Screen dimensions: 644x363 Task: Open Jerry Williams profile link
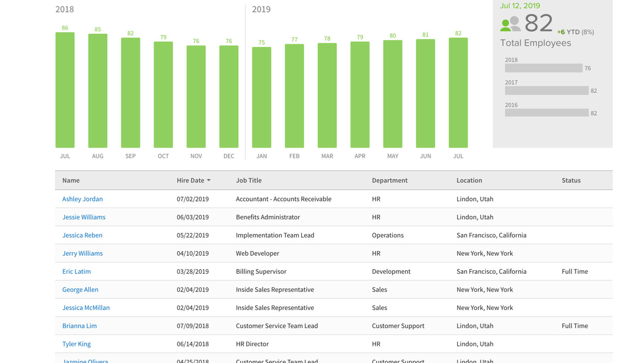tap(82, 254)
